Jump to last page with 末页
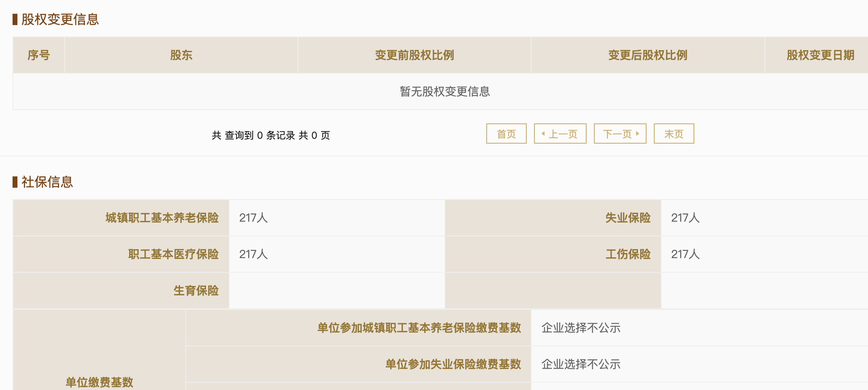The height and width of the screenshot is (390, 868). pyautogui.click(x=674, y=134)
